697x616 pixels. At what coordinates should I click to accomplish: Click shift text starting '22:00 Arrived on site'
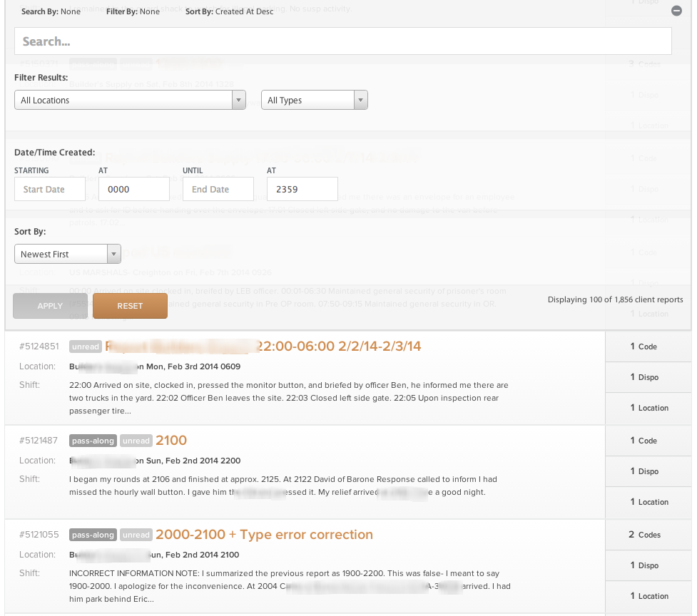(289, 398)
